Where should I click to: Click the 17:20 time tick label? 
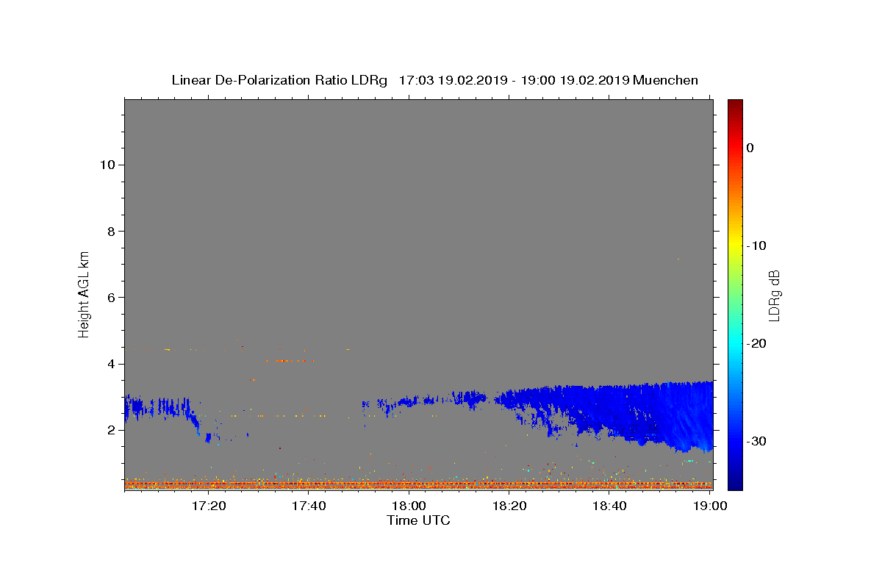208,506
